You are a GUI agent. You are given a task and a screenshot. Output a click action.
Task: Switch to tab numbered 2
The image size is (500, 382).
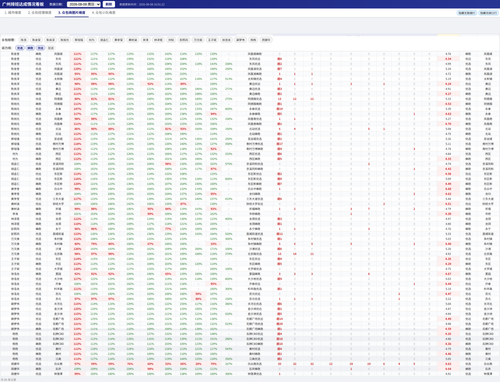(40, 13)
